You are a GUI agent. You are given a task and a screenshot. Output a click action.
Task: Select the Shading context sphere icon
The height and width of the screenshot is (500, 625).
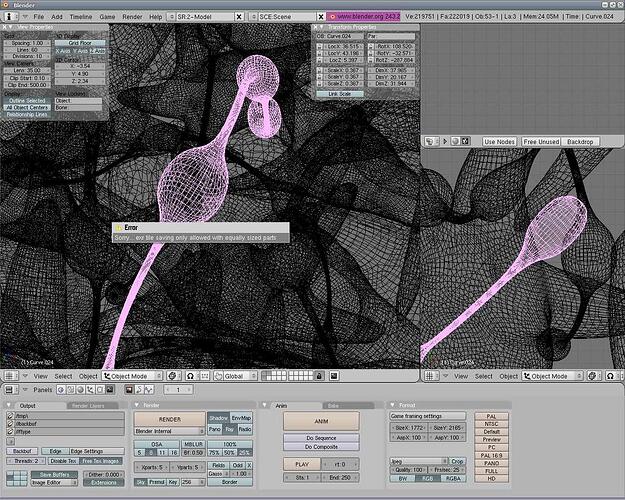[80, 390]
